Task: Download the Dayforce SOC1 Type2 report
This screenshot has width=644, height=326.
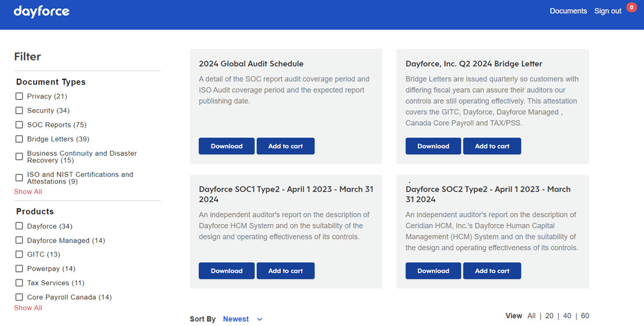Action: tap(226, 271)
